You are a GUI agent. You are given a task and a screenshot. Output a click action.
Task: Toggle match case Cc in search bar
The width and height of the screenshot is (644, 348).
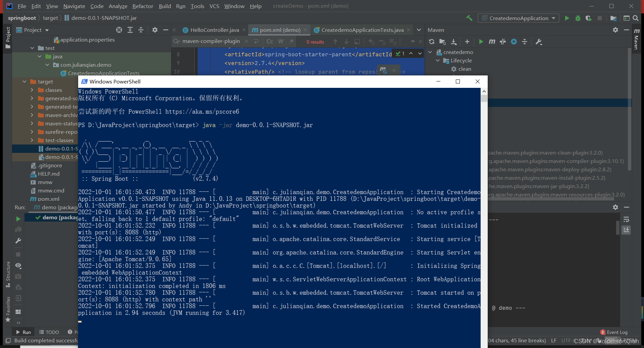click(x=270, y=42)
